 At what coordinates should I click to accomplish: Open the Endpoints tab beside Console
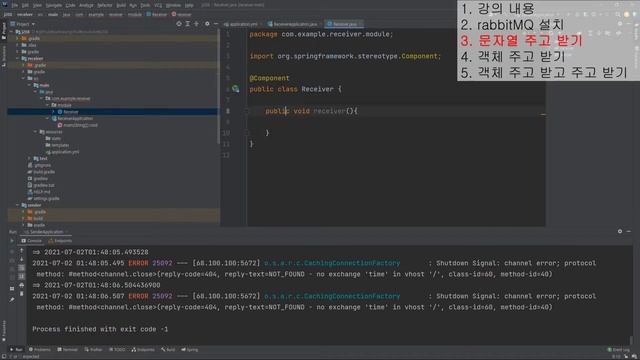[x=60, y=241]
